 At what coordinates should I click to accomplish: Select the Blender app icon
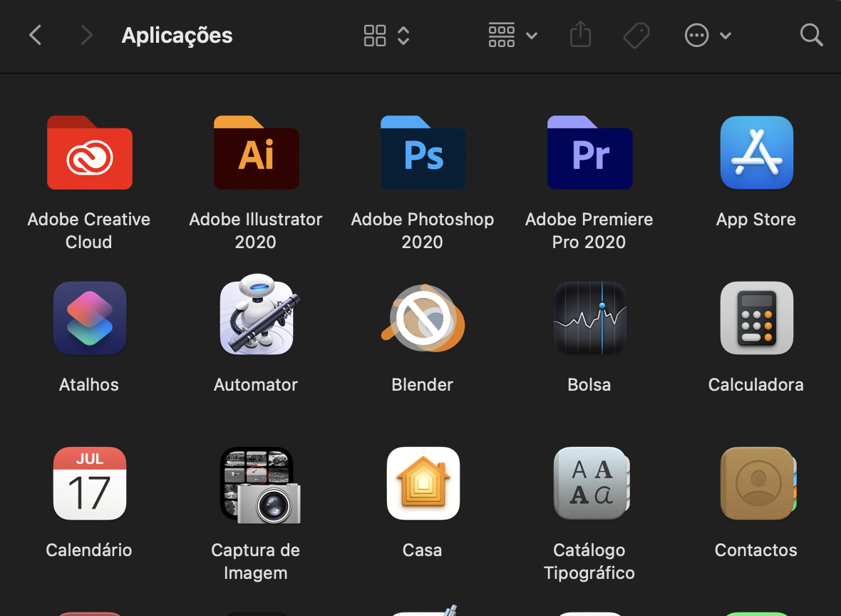coord(423,318)
